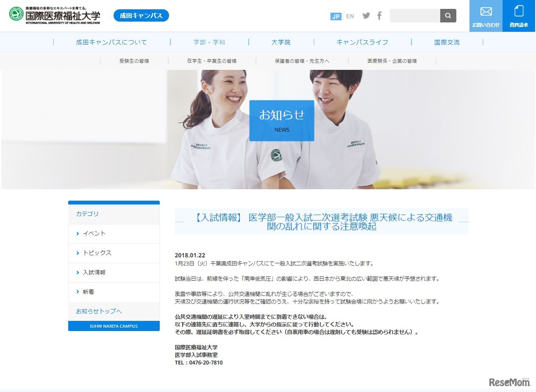
Task: Go to 受験生の皆様 page
Action: (x=134, y=61)
